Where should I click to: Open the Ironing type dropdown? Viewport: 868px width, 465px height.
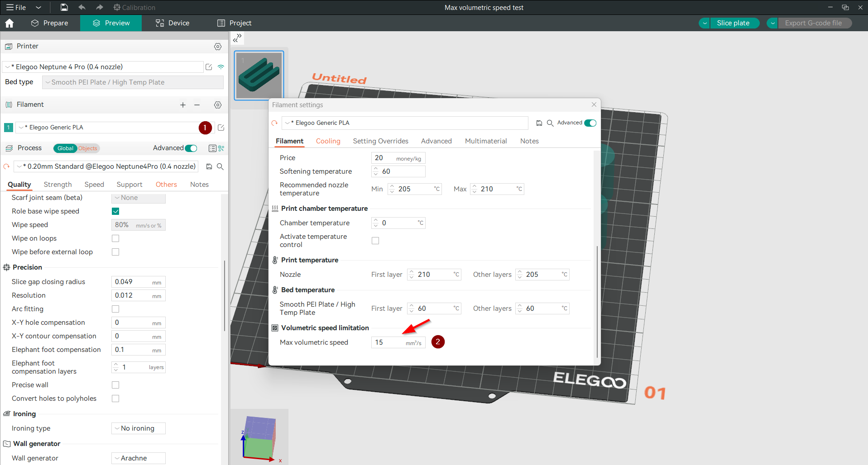(139, 428)
